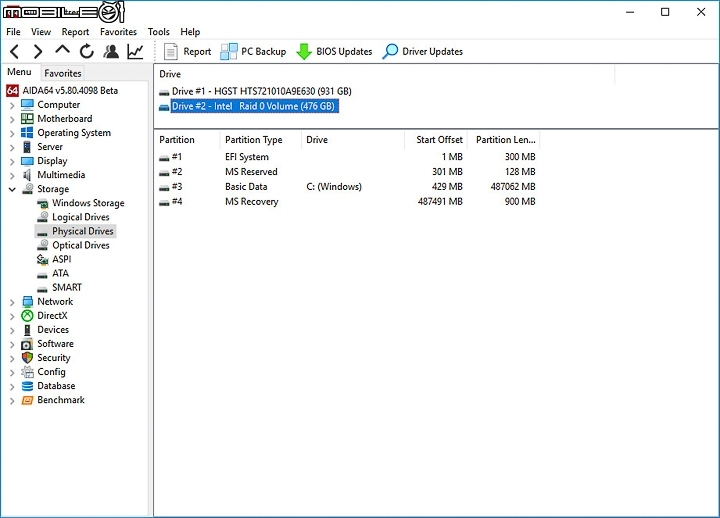Go back with the Back arrow
This screenshot has width=720, height=518.
(x=15, y=51)
